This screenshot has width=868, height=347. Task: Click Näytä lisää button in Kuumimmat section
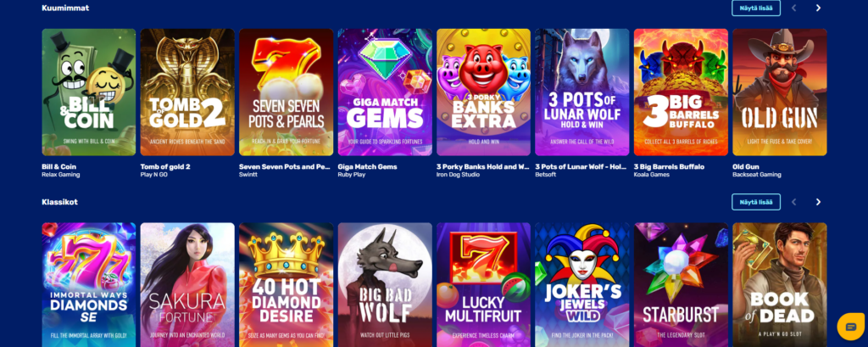(755, 8)
